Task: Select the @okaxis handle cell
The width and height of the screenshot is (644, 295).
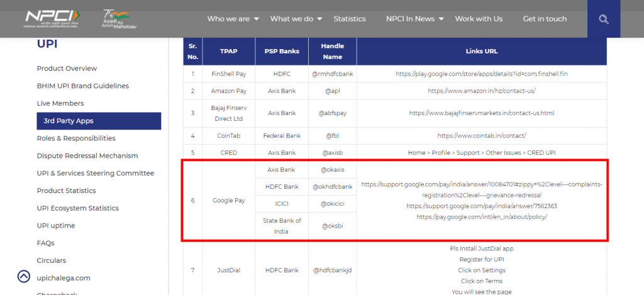Action: (x=333, y=169)
